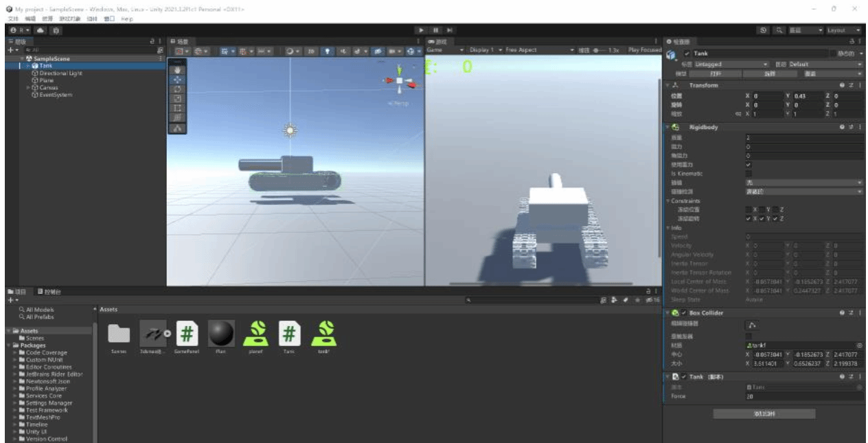Screen dimensions: 868x443
Task: Click the Step forward button
Action: tap(450, 31)
